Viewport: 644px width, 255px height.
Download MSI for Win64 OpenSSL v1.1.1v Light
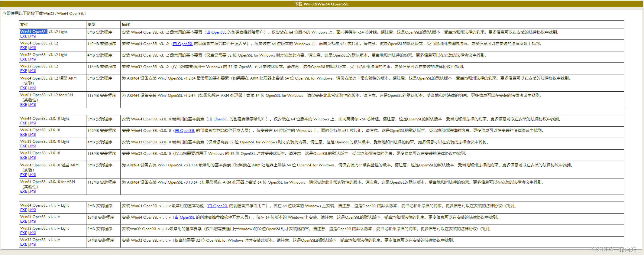(32, 210)
